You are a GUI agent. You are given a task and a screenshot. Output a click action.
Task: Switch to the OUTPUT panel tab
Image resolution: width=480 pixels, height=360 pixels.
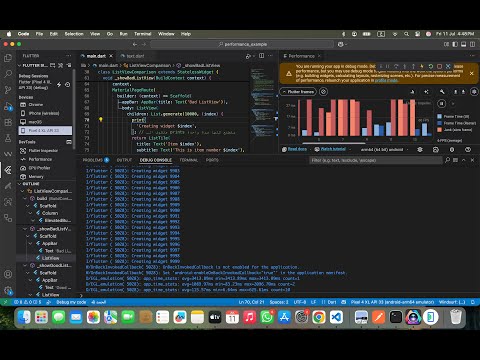coord(124,160)
